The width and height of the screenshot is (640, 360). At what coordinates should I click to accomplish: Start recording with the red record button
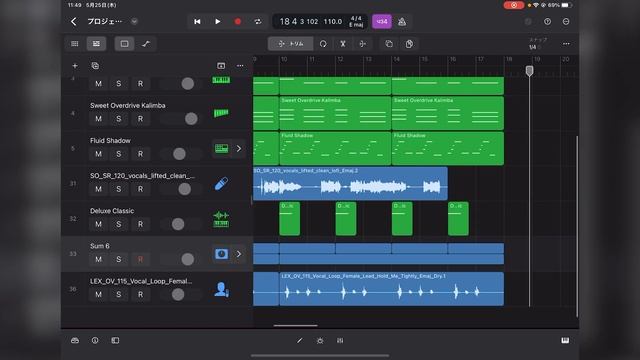238,22
